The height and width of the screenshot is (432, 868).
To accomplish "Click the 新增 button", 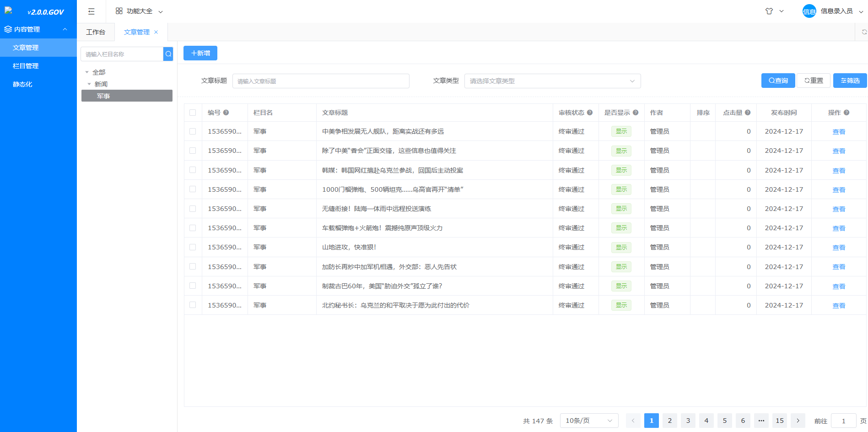I will (200, 53).
